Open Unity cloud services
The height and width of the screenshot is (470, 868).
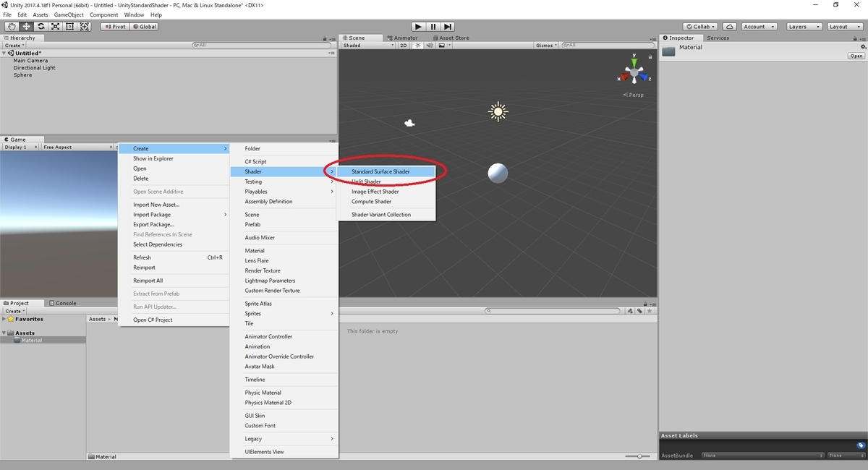pos(730,27)
